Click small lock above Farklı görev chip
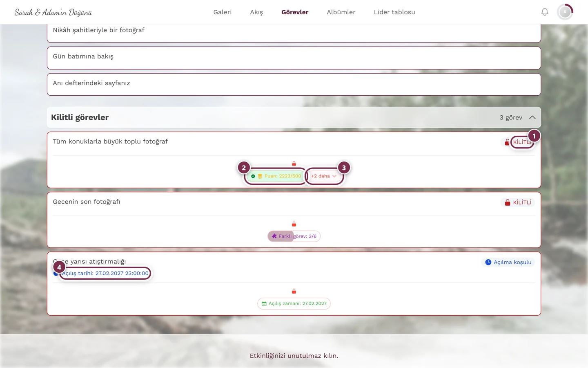This screenshot has width=588, height=368. (x=294, y=224)
